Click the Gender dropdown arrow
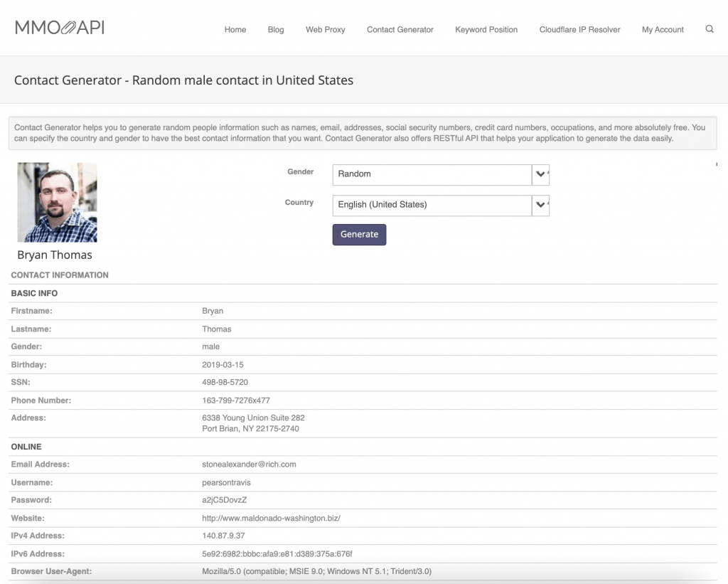This screenshot has height=584, width=728. [x=541, y=174]
